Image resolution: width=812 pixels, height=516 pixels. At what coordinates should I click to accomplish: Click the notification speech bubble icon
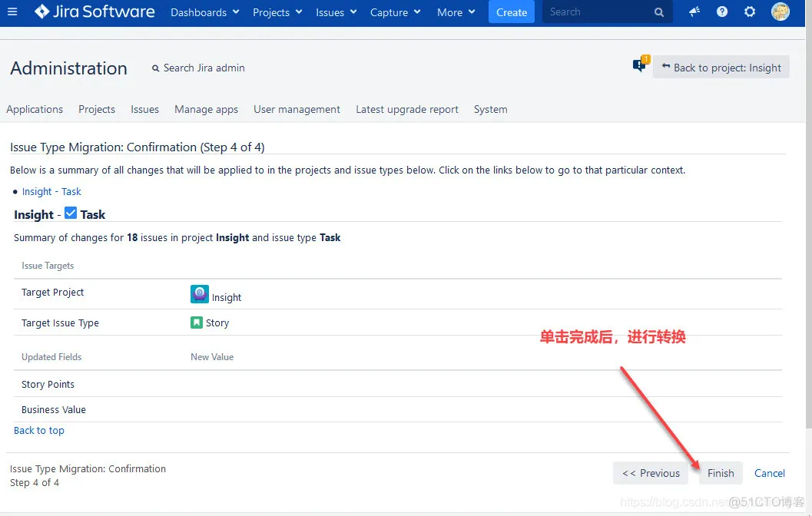[x=641, y=64]
